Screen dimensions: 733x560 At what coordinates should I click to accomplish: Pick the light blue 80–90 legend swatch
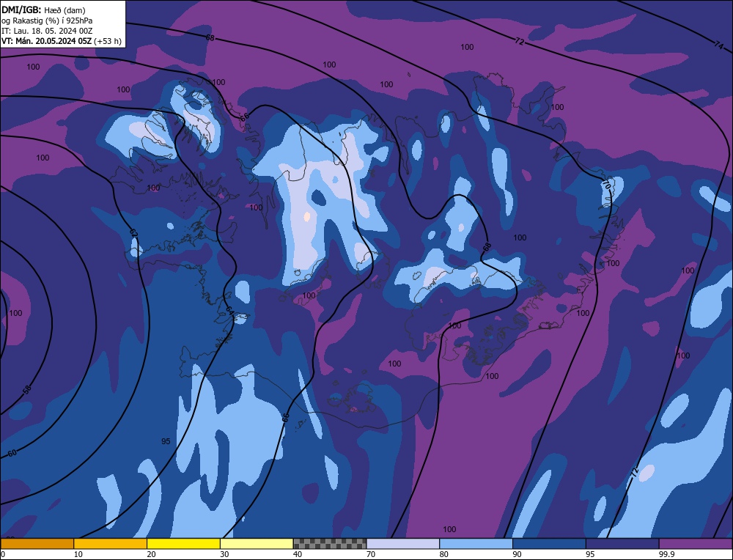tap(476, 544)
